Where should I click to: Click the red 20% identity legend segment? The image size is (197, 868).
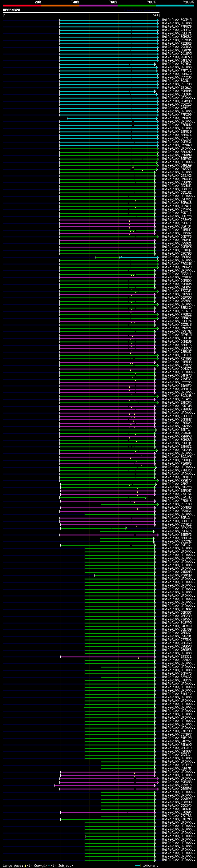(x=22, y=6)
